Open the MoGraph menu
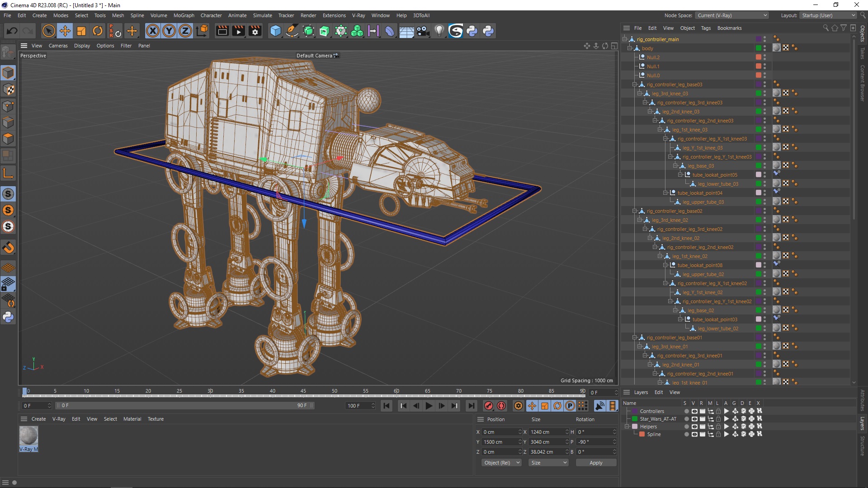The image size is (868, 488). [184, 15]
